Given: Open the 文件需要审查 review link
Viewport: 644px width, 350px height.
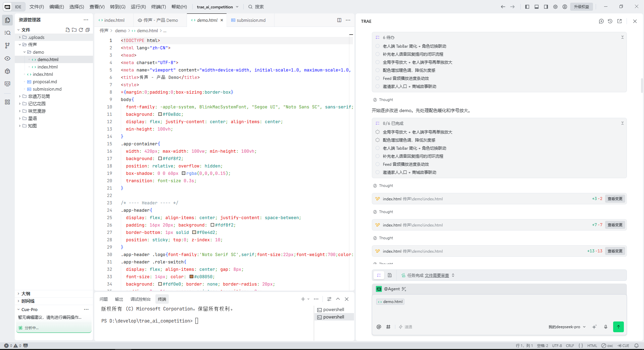Looking at the screenshot, I should pyautogui.click(x=437, y=275).
